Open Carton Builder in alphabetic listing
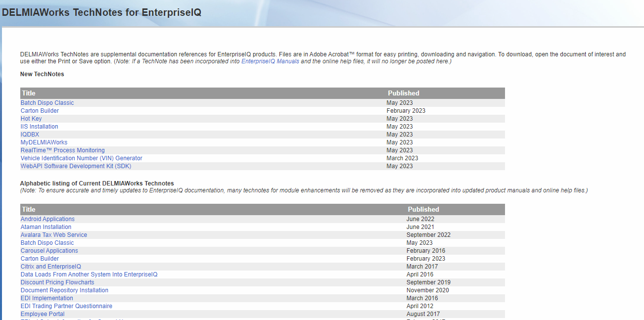Viewport: 644px width, 320px height. (x=40, y=259)
